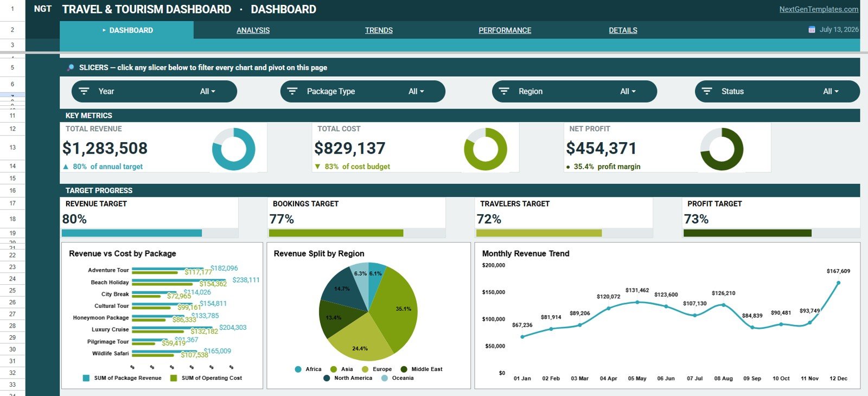Viewport: 868px width, 396px height.
Task: Click the Adventure Tour axis label
Action: pos(108,270)
